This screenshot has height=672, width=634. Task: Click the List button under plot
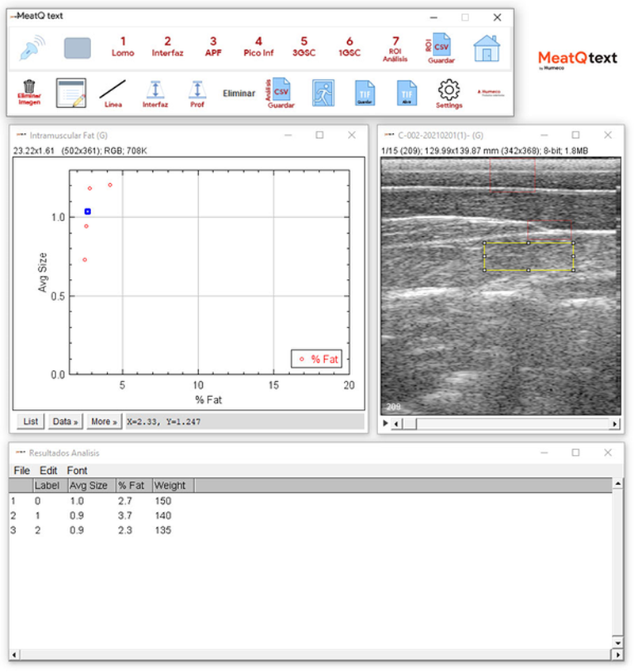(30, 422)
